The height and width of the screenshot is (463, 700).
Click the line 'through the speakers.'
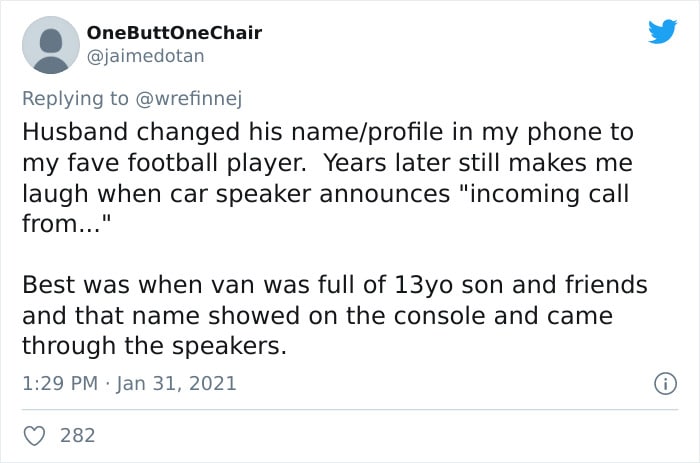click(154, 346)
